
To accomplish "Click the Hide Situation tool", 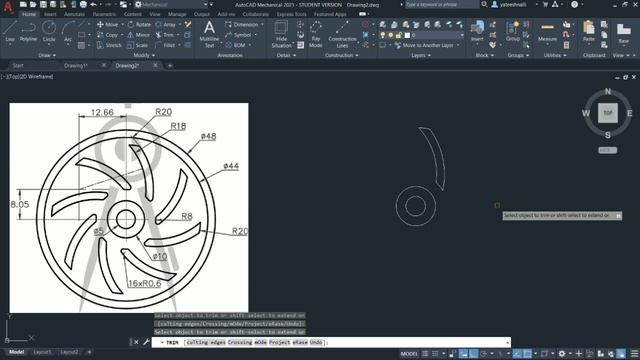I will point(281,34).
